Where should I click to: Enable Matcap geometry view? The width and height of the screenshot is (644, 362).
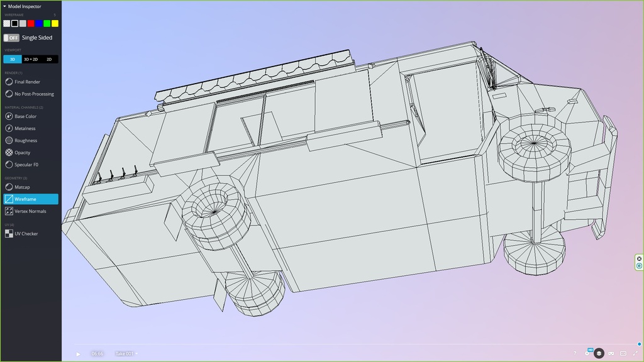coord(21,187)
